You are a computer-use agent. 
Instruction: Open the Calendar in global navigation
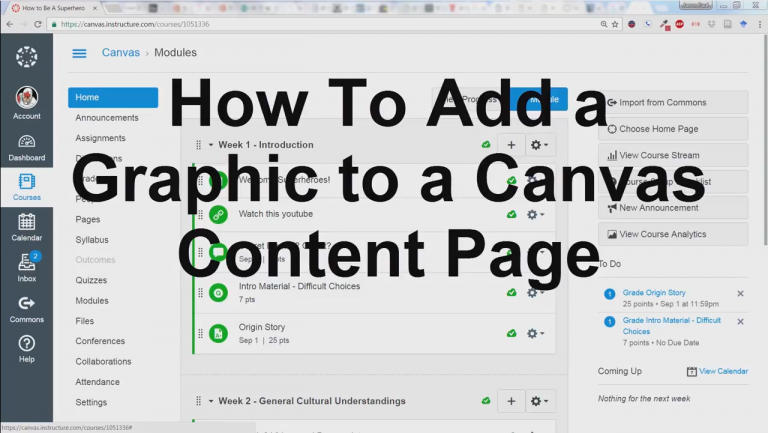click(26, 228)
